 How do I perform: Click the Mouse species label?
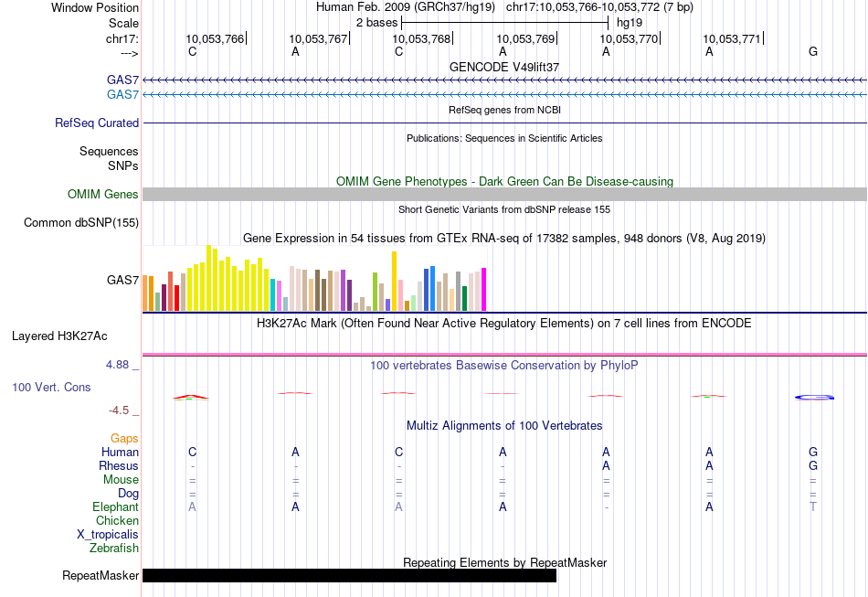pos(121,480)
